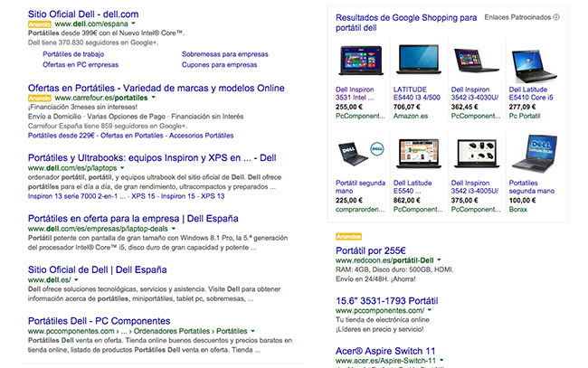Open 'Dell Inspiron 3531 Intel ...' product title
This screenshot has width=588, height=368.
pos(355,93)
